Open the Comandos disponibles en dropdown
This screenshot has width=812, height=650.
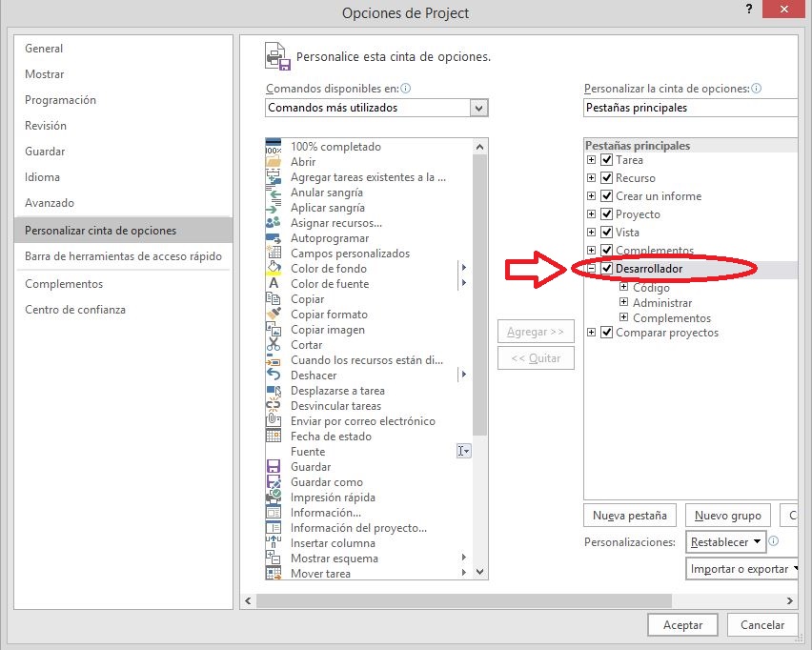coord(479,108)
